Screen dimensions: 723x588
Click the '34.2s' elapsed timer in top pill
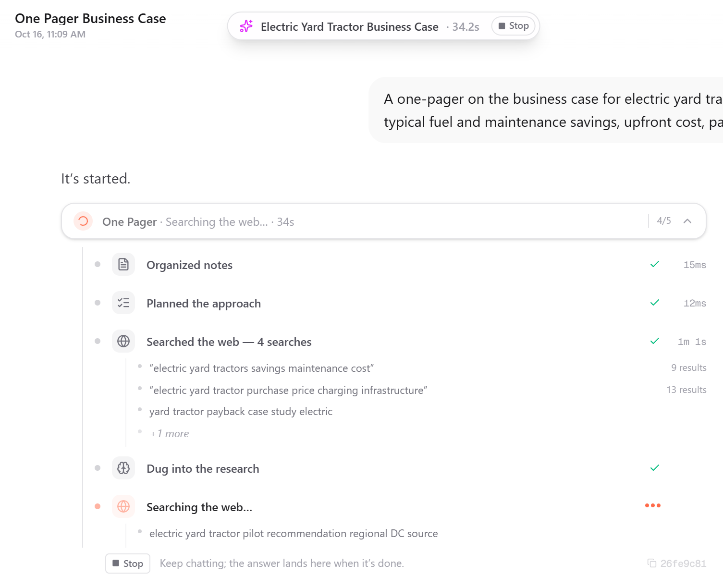pyautogui.click(x=466, y=27)
